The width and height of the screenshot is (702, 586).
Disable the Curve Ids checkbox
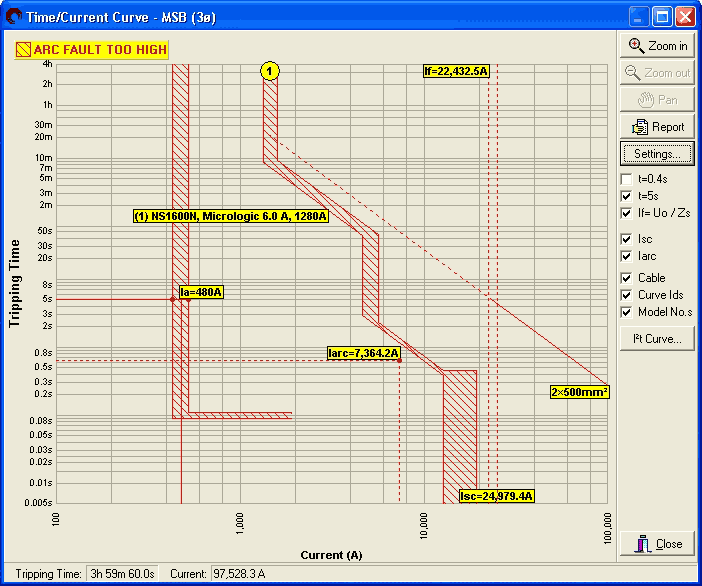click(x=627, y=295)
